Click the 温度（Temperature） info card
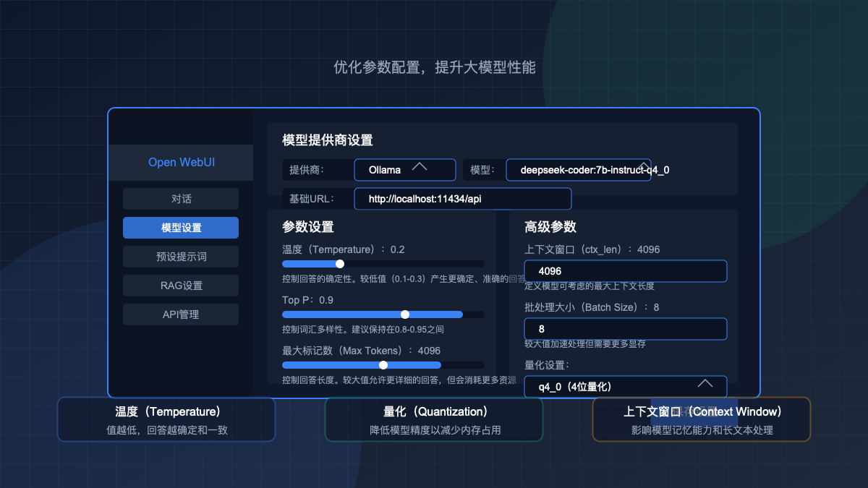This screenshot has height=488, width=868. (x=166, y=419)
